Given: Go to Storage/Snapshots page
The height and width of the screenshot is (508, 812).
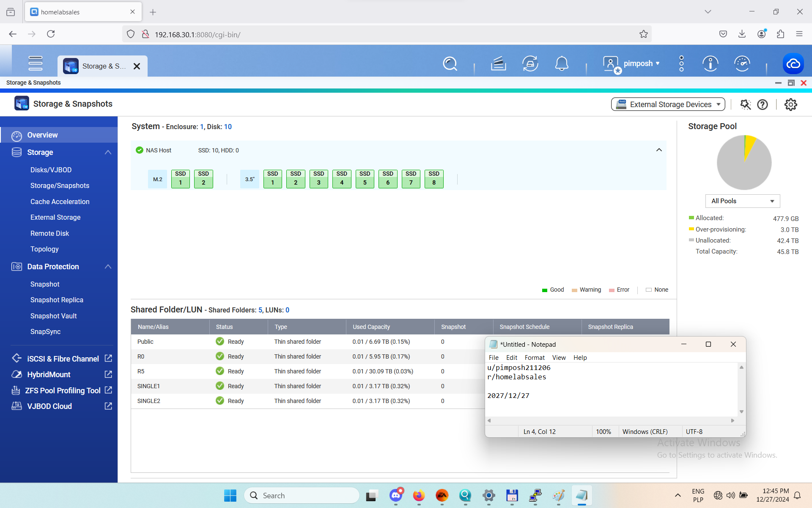Looking at the screenshot, I should pos(60,185).
